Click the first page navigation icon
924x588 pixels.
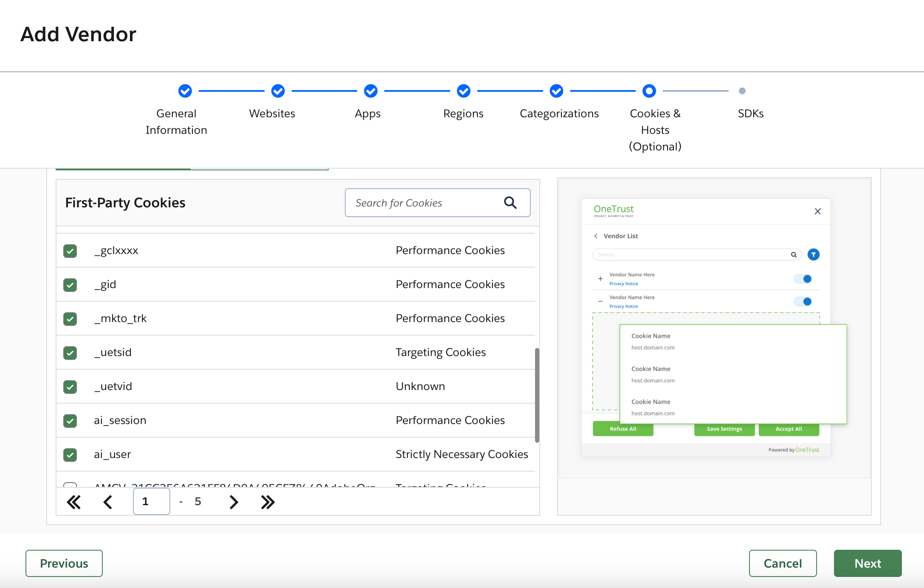click(73, 501)
